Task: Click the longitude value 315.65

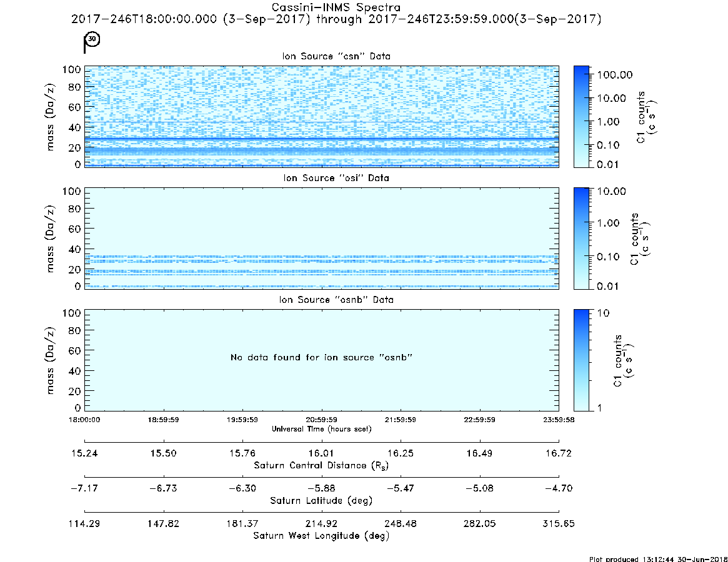Action: click(x=559, y=523)
